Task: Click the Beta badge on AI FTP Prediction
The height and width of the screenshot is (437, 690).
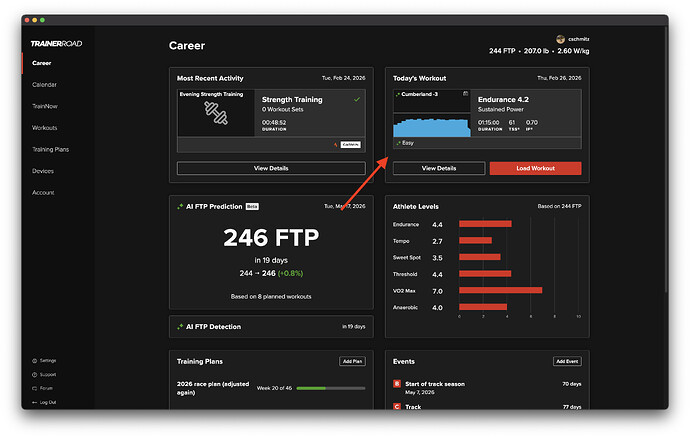Action: pyautogui.click(x=252, y=206)
